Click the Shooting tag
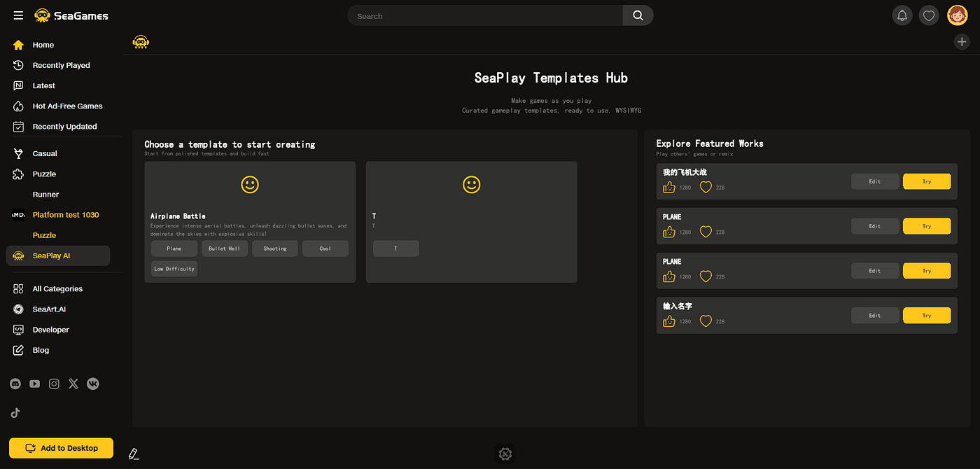This screenshot has width=980, height=469. click(275, 248)
